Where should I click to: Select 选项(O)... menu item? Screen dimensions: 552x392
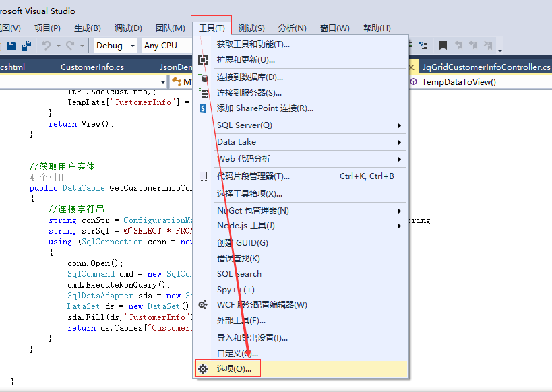pos(301,369)
